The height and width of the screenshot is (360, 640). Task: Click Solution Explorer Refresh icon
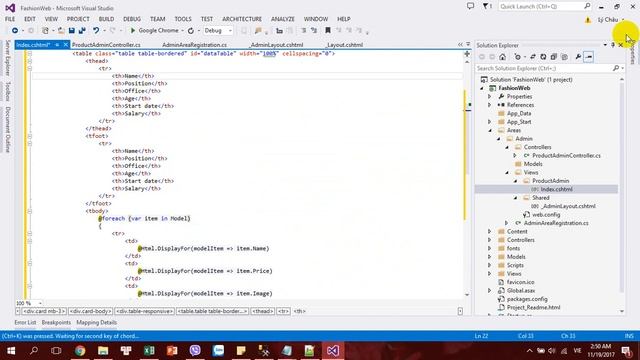click(543, 57)
